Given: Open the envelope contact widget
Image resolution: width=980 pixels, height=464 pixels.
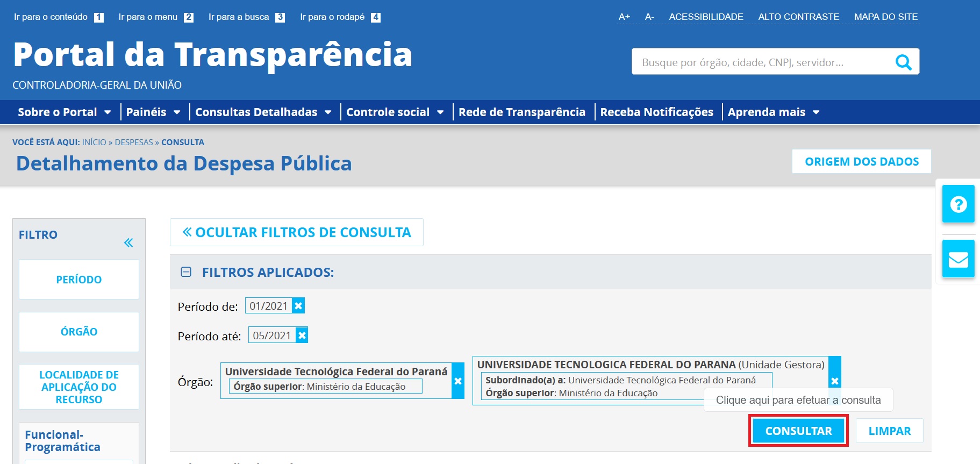Looking at the screenshot, I should 958,259.
